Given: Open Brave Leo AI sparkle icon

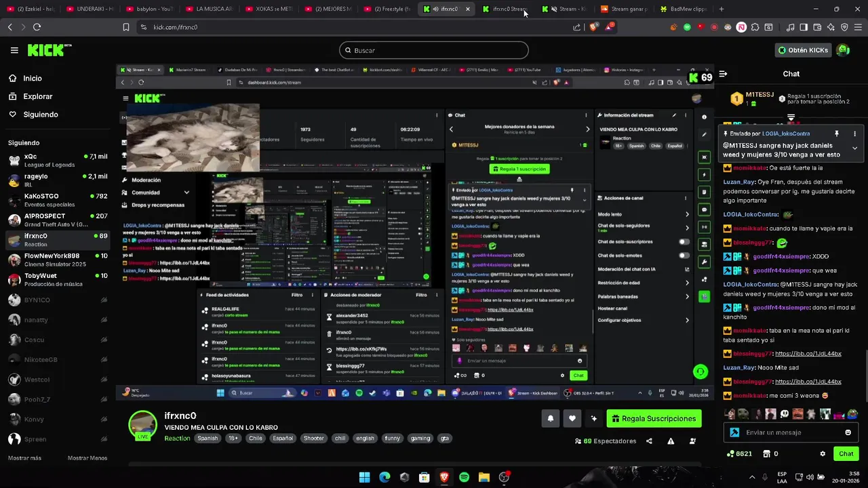Looking at the screenshot, I should (831, 27).
